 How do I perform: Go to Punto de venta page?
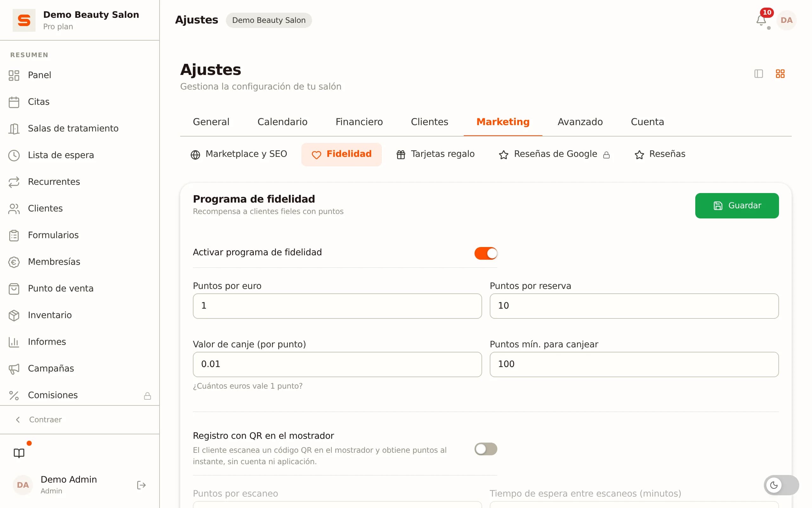click(80, 289)
